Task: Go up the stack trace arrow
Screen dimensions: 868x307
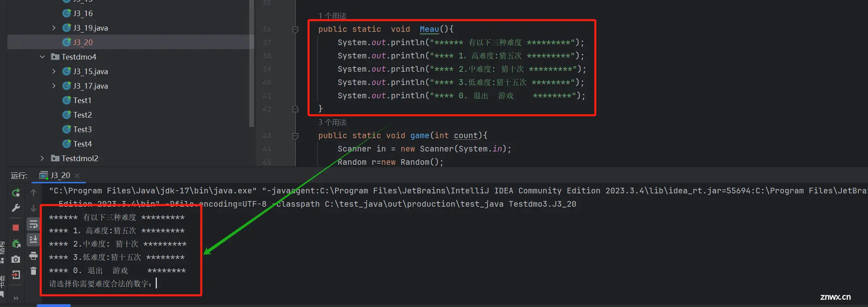Action: [33, 193]
